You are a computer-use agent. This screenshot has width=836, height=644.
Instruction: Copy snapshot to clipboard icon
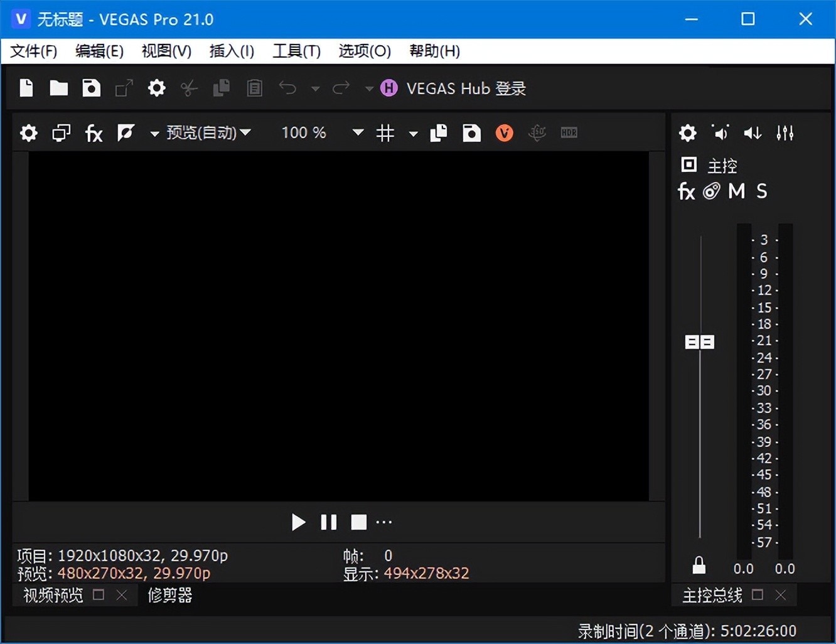pos(439,133)
